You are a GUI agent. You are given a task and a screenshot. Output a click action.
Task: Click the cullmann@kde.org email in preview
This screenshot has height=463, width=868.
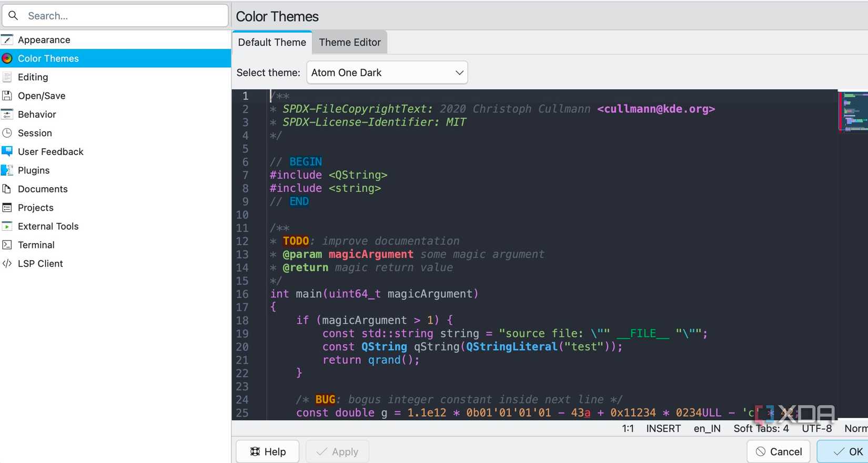(x=656, y=109)
